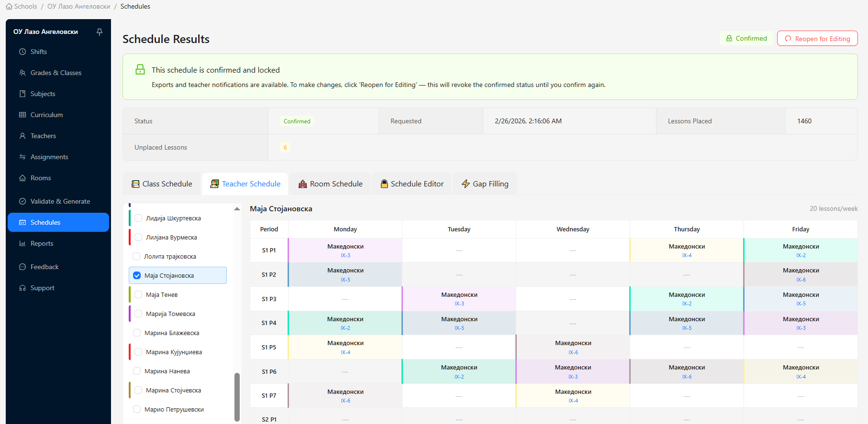The height and width of the screenshot is (424, 868).
Task: Click the Support headset icon in the sidebar
Action: point(22,288)
